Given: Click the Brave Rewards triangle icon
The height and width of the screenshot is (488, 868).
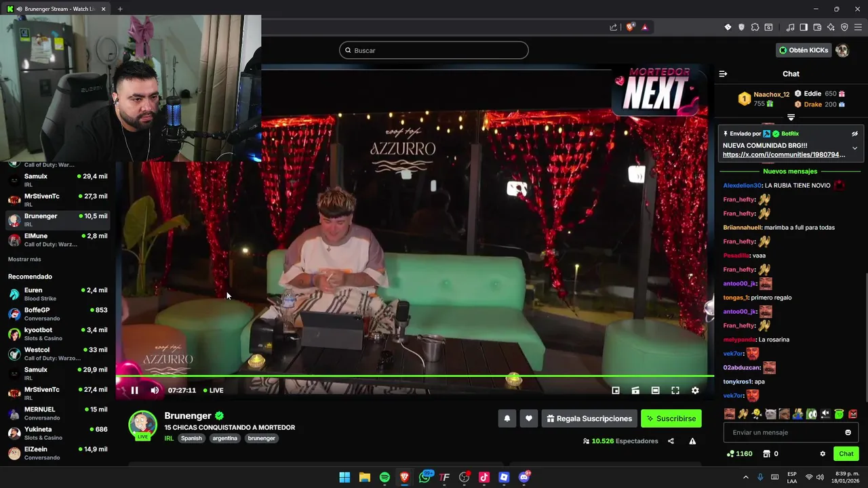Looking at the screenshot, I should (x=644, y=27).
